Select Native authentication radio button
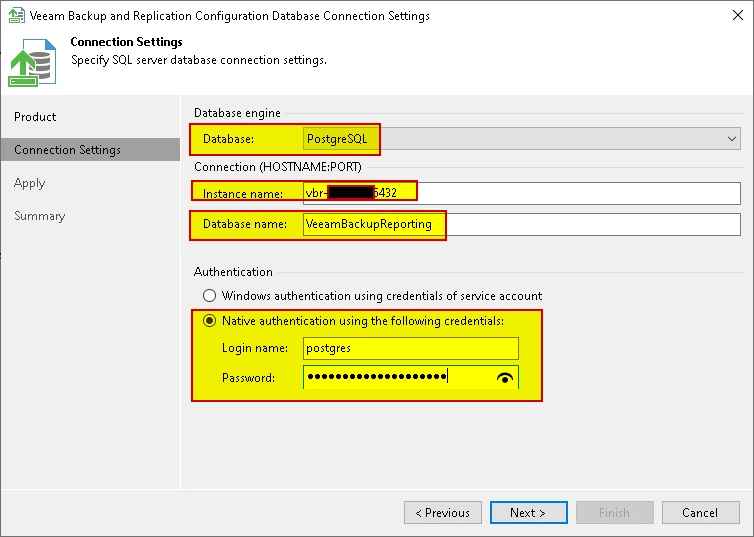Image resolution: width=754 pixels, height=537 pixels. tap(209, 321)
